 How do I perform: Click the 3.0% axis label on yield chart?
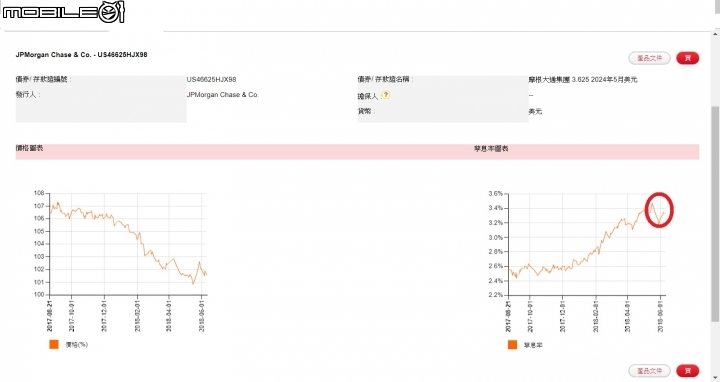(496, 237)
